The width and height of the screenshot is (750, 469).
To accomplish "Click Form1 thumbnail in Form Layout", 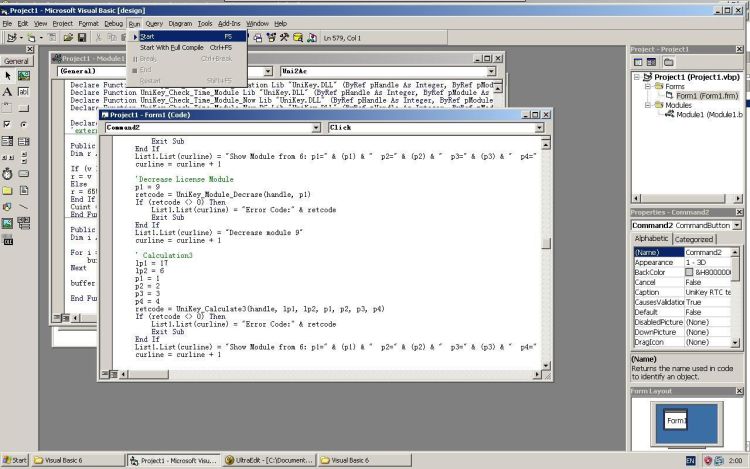I will coord(675,420).
